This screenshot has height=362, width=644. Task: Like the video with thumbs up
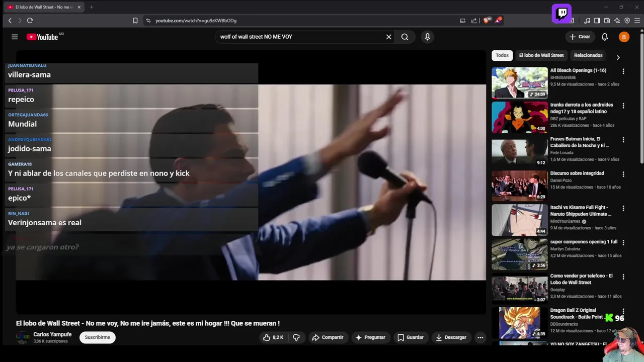tap(273, 337)
